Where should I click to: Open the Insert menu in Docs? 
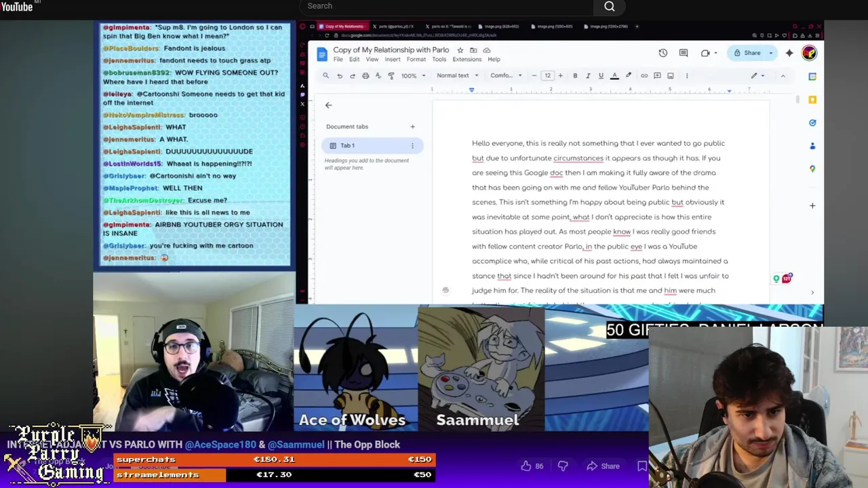click(393, 60)
